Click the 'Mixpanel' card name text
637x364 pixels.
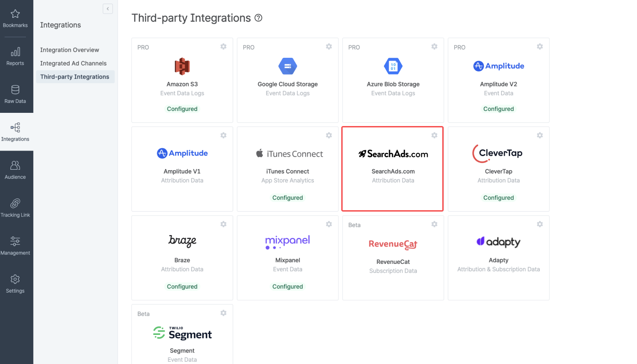pos(288,260)
